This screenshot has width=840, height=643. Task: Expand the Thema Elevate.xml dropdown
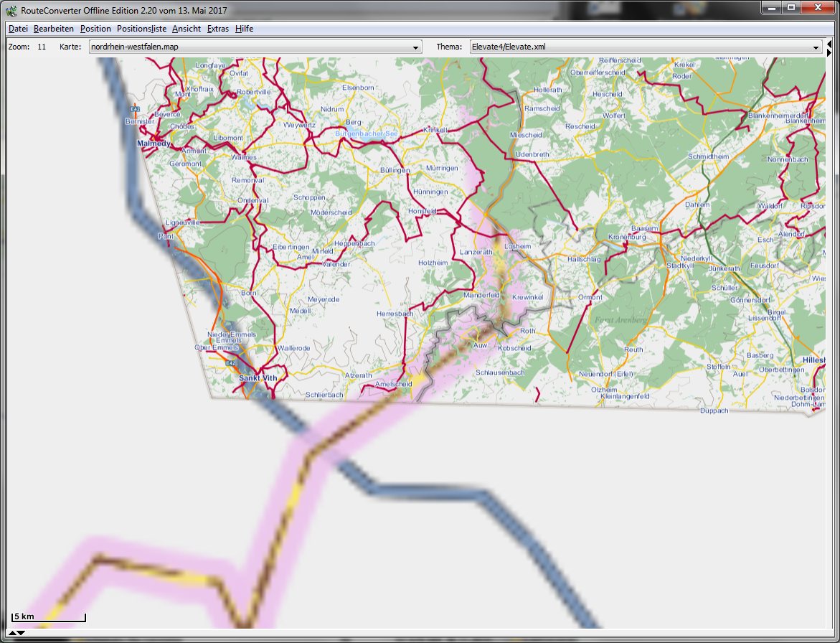[x=816, y=47]
